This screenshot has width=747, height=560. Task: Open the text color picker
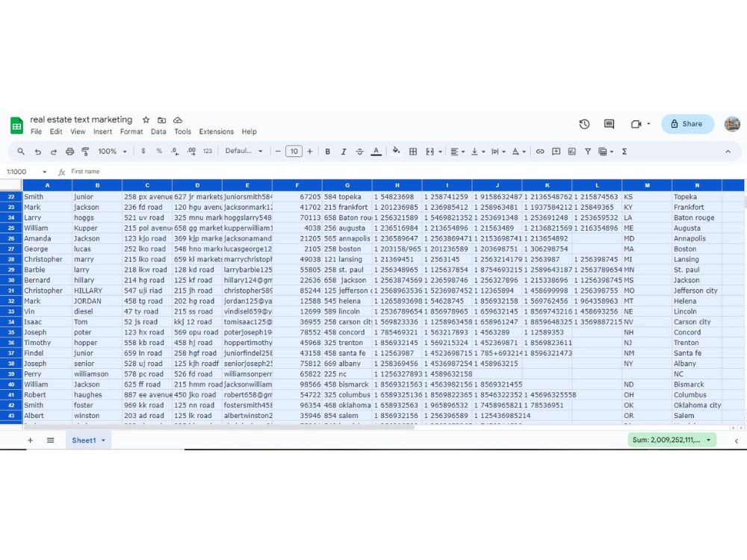tap(376, 152)
